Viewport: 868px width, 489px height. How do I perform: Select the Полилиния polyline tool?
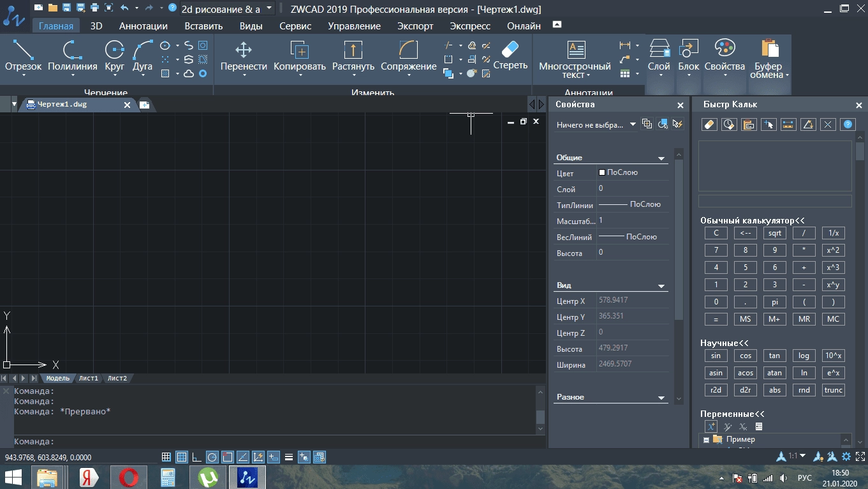[x=72, y=56]
